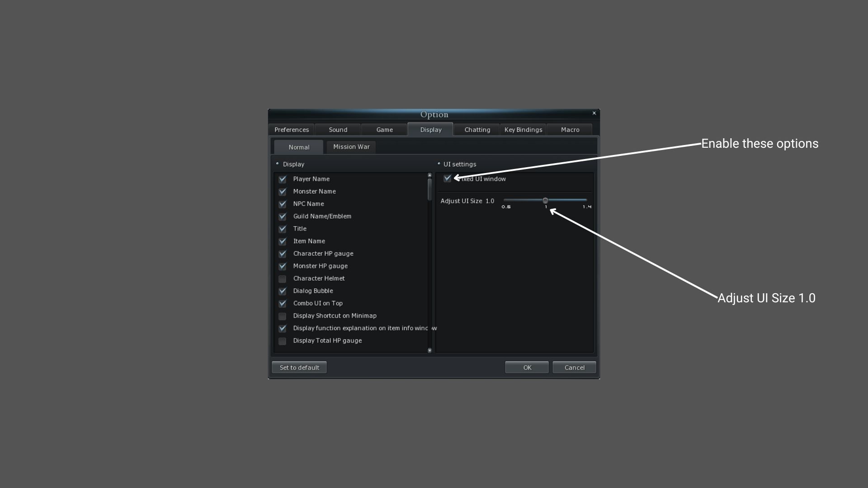This screenshot has height=488, width=868.
Task: Toggle Dialog Bubble checkbox
Action: 283,291
